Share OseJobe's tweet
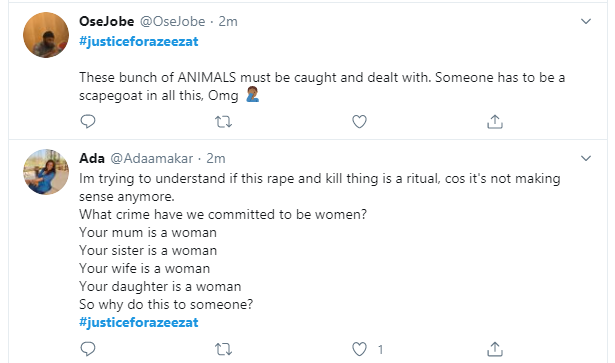 click(x=495, y=122)
